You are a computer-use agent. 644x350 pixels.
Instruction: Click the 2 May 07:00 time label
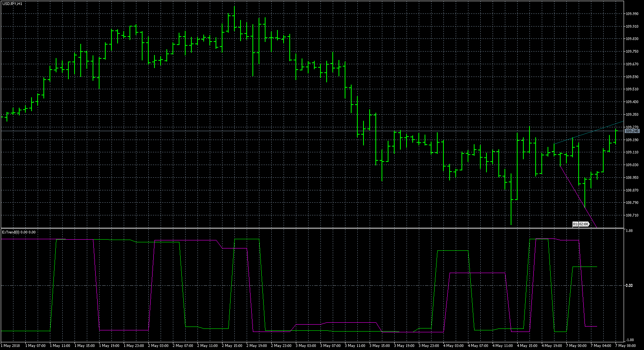[x=183, y=346]
